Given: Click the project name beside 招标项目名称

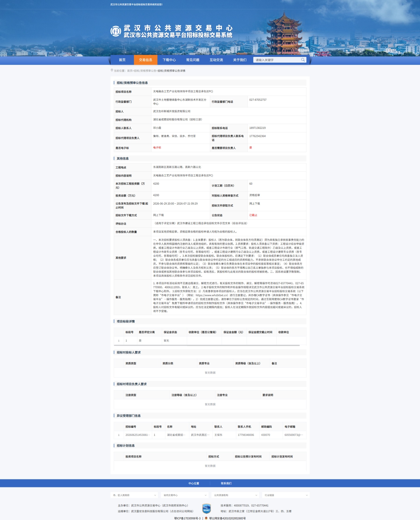Looking at the screenshot, I should pyautogui.click(x=183, y=92).
